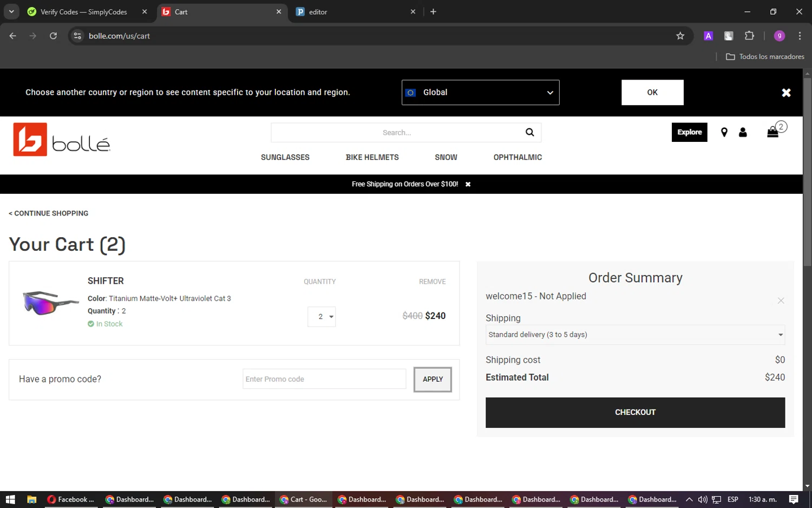Viewport: 812px width, 508px height.
Task: Open the SHIFTER product title link
Action: click(x=106, y=281)
